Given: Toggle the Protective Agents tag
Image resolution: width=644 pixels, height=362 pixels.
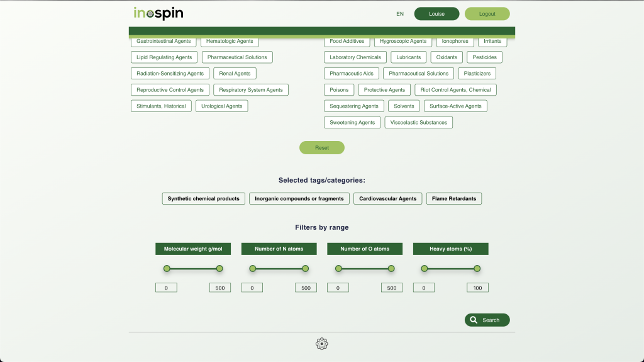Looking at the screenshot, I should [384, 89].
